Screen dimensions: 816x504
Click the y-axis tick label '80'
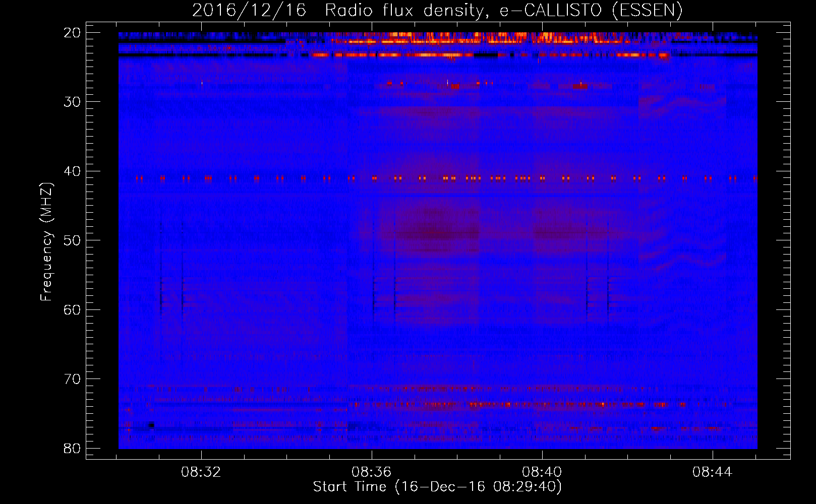(x=73, y=448)
